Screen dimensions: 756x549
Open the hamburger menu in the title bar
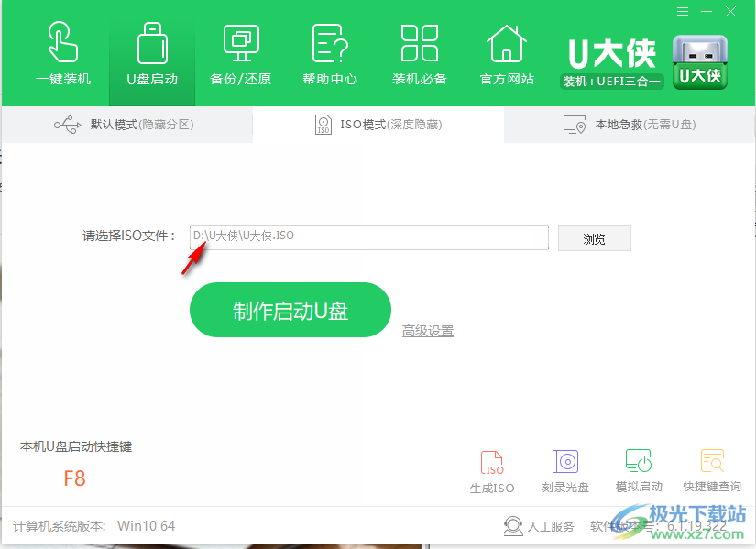tap(682, 12)
